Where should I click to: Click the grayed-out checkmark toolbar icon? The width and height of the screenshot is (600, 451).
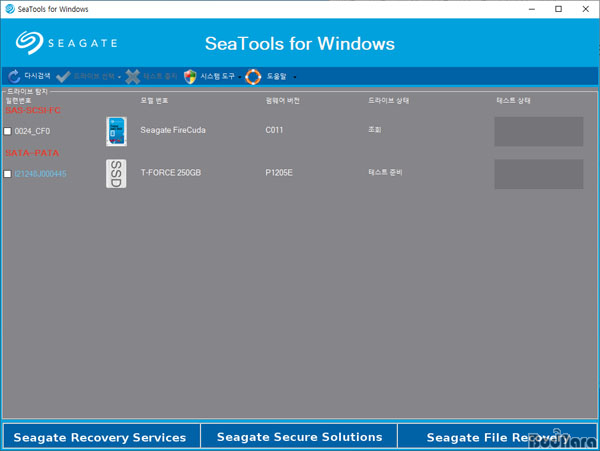point(63,77)
